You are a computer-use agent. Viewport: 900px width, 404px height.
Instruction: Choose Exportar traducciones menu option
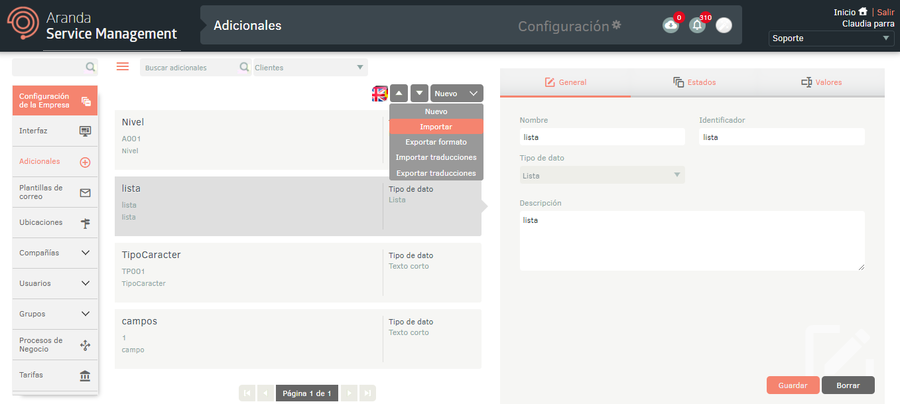pyautogui.click(x=435, y=173)
